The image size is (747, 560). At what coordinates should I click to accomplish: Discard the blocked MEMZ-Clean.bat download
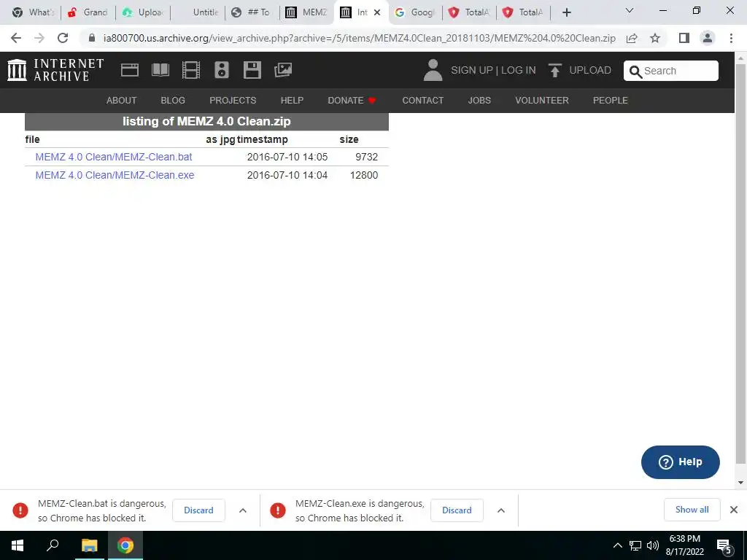(198, 510)
